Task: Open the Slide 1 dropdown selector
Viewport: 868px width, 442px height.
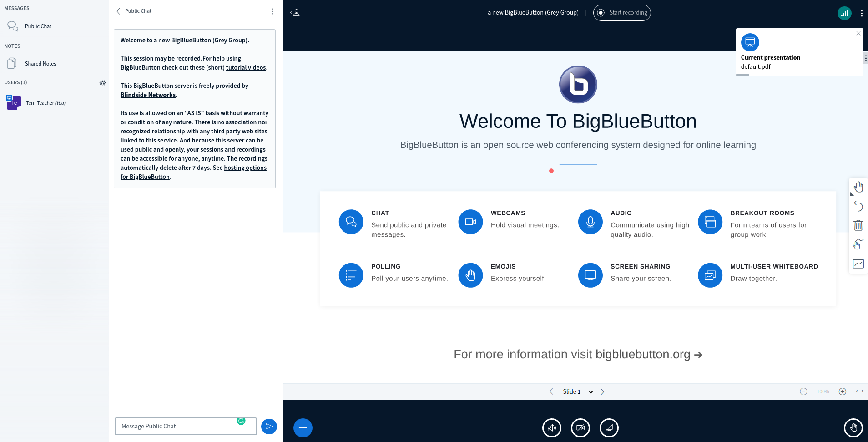Action: 578,391
